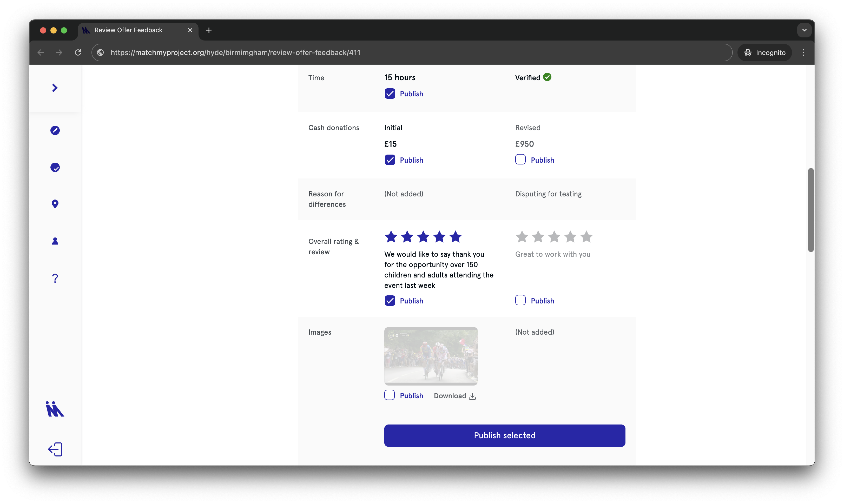Click the Match My Project logo
844x504 pixels.
pos(55,409)
